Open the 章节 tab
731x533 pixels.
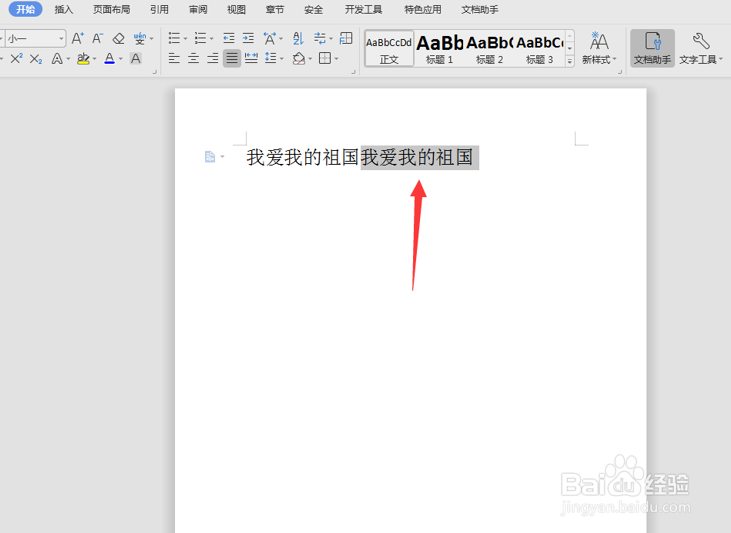[x=275, y=9]
